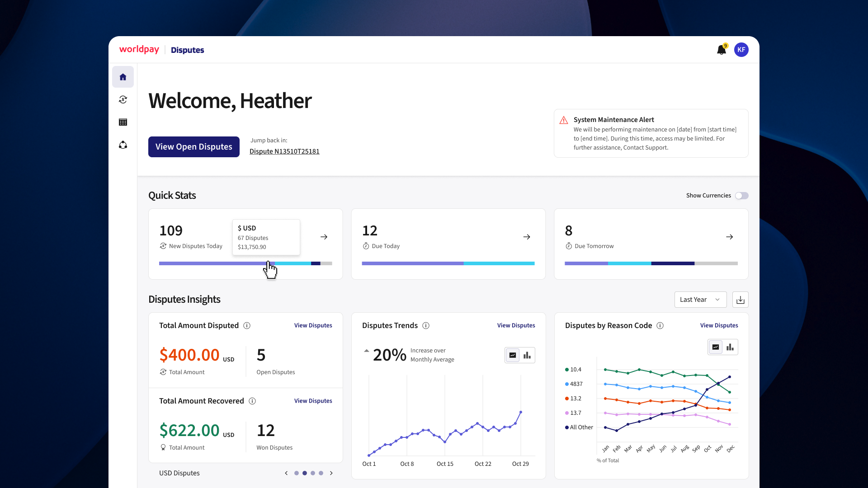Open Due Tomorrow card arrow
This screenshot has width=868, height=488.
click(730, 237)
